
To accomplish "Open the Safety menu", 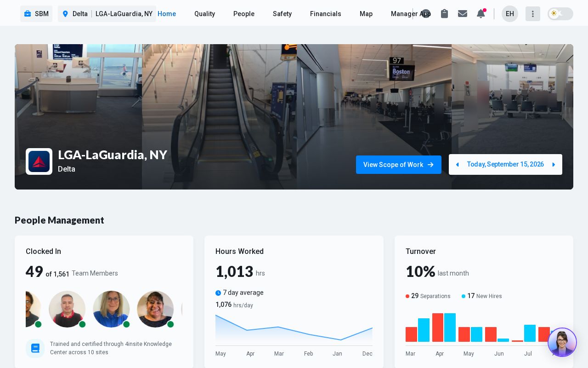I will [x=282, y=14].
